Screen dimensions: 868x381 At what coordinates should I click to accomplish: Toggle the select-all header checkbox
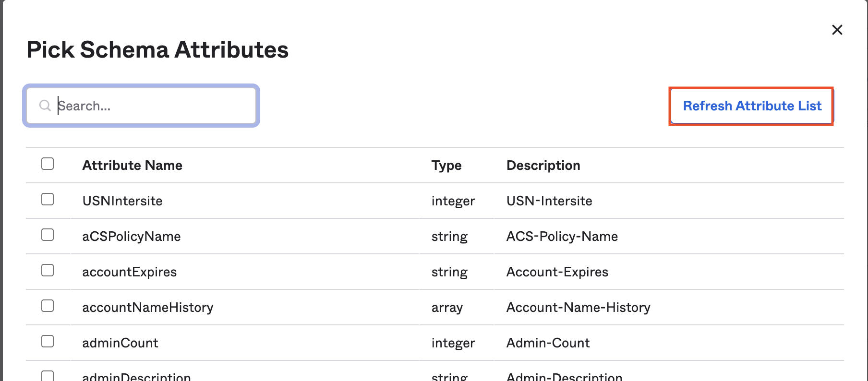coord(48,164)
